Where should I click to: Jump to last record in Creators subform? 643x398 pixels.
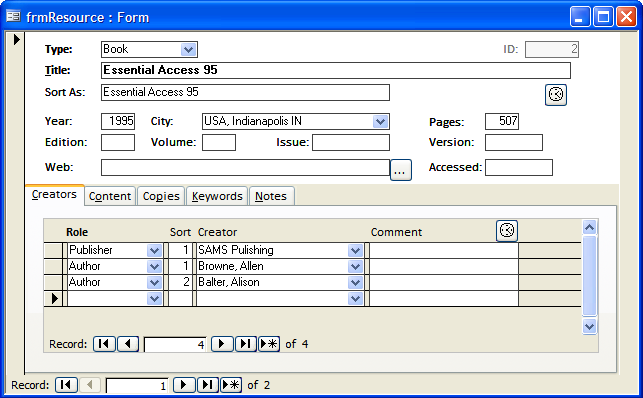pyautogui.click(x=246, y=343)
